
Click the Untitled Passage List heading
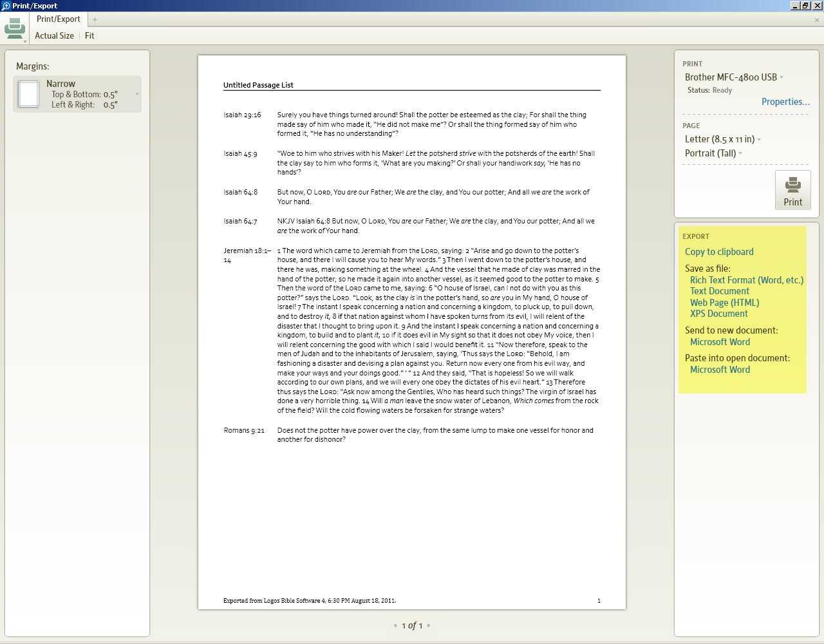click(x=258, y=85)
